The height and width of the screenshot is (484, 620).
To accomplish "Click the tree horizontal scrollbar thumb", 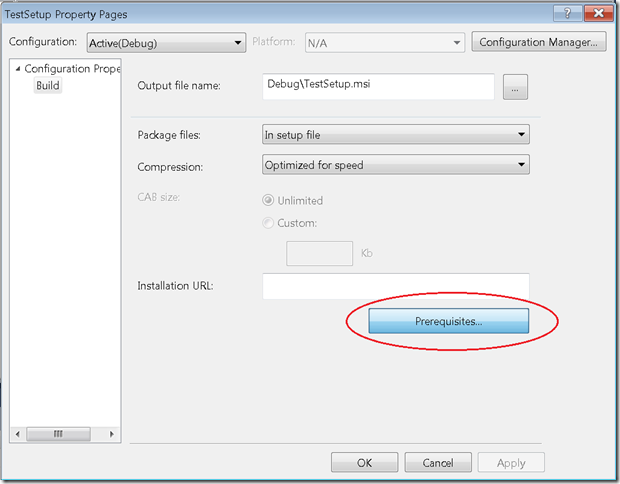I will pyautogui.click(x=59, y=434).
